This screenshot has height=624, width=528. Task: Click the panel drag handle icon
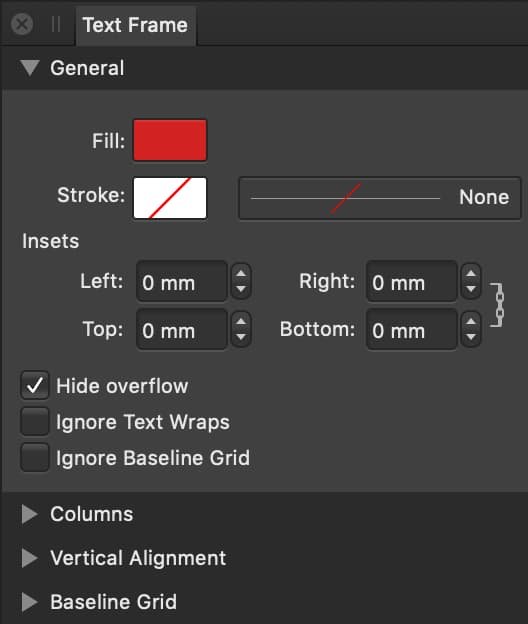tap(56, 24)
